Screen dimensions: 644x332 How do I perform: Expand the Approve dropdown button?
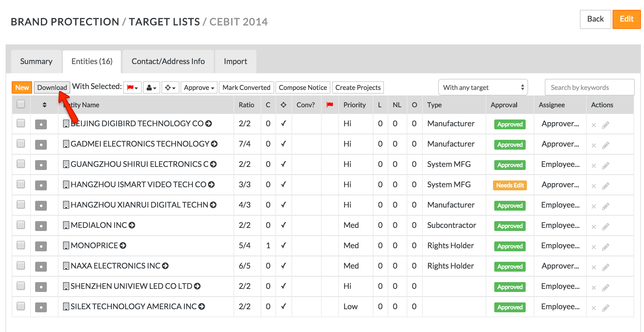(199, 88)
